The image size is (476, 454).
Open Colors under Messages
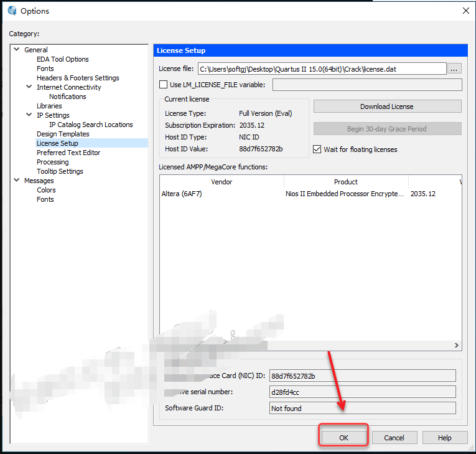(46, 190)
